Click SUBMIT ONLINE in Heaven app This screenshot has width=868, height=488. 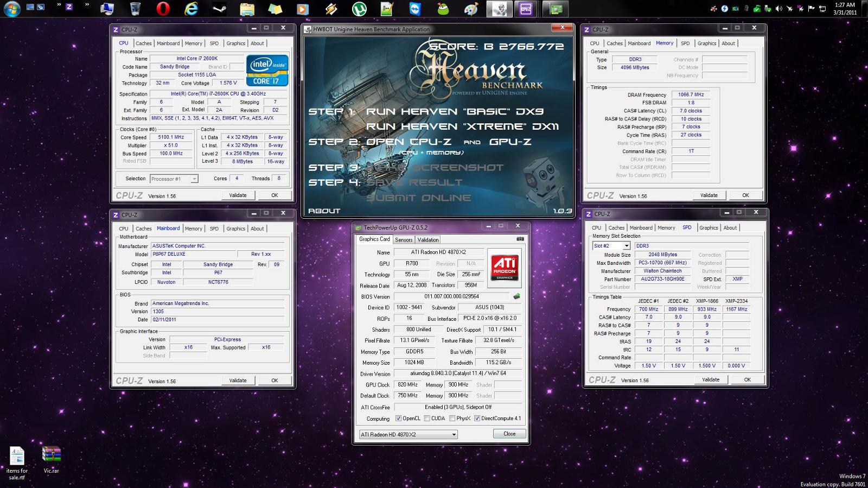pyautogui.click(x=418, y=198)
